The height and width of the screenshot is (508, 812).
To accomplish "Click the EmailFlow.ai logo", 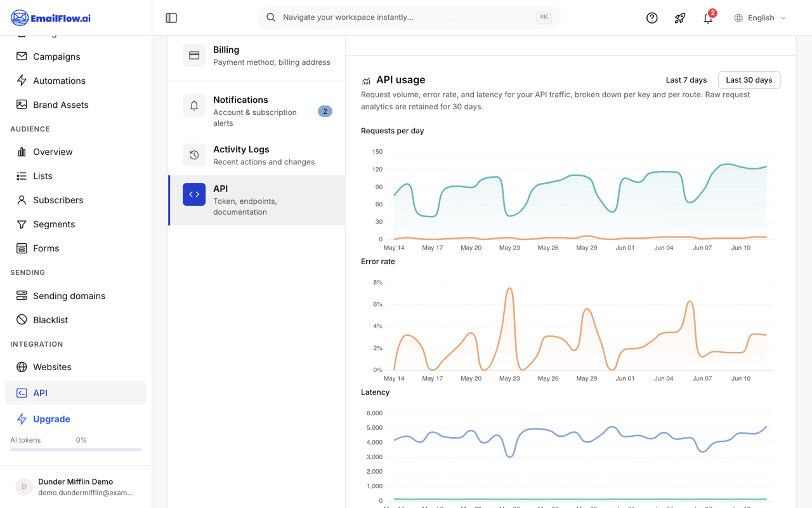I will click(51, 18).
